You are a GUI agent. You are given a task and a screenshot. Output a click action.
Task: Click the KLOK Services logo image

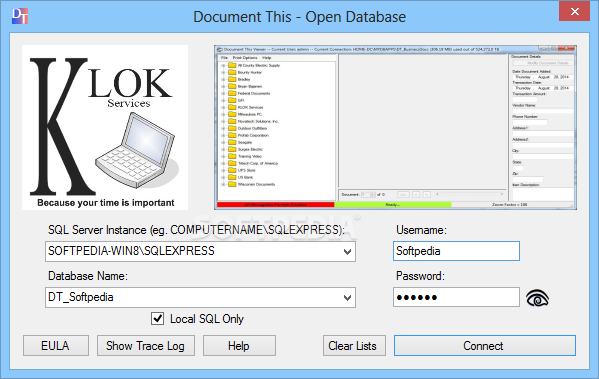[x=105, y=127]
